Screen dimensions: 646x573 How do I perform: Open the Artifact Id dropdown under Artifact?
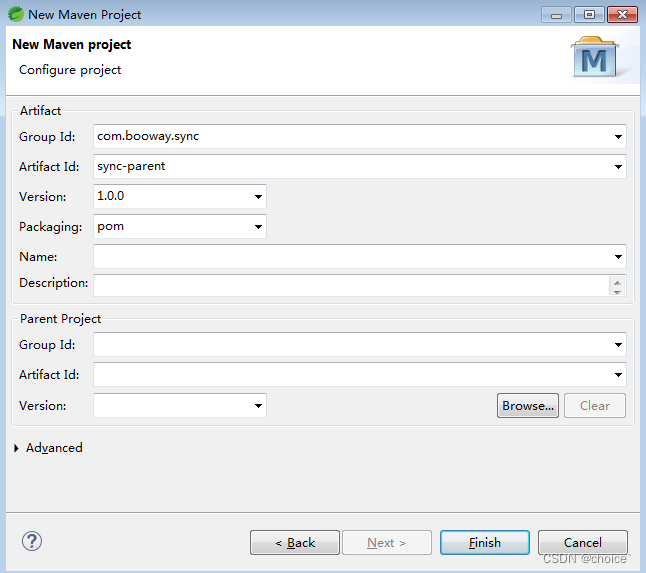click(x=618, y=166)
